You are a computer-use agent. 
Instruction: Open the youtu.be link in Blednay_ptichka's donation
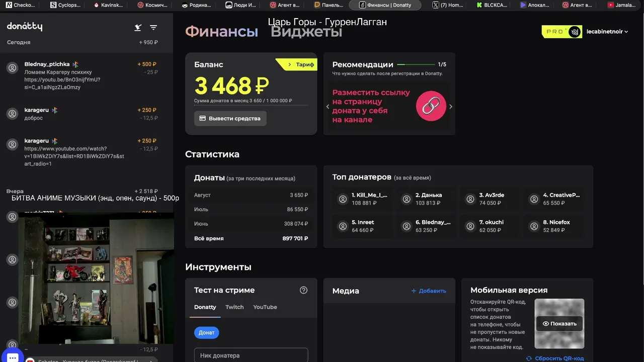click(62, 83)
